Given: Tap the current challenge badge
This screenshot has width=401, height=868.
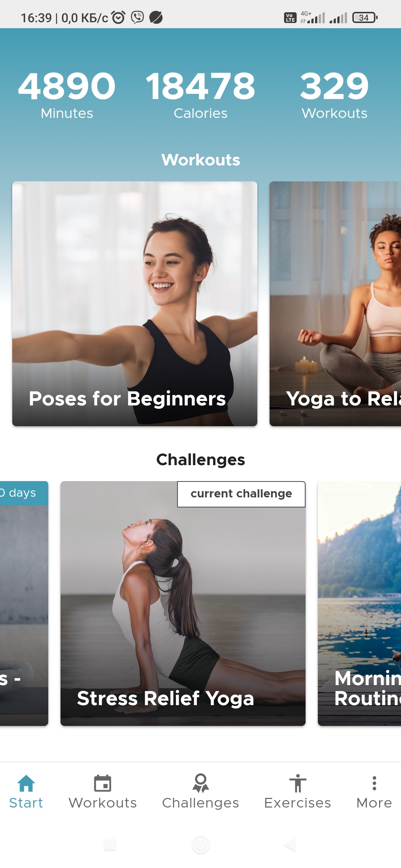Looking at the screenshot, I should pos(241,494).
